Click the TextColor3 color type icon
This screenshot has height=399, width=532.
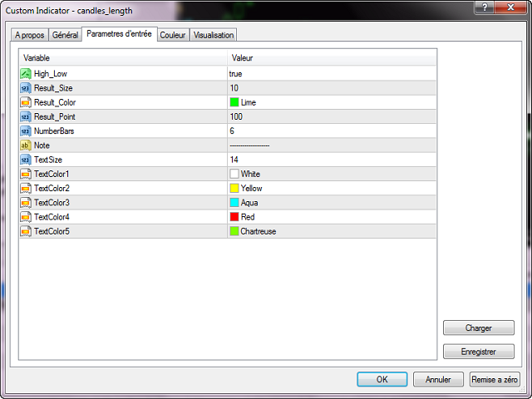tap(26, 203)
